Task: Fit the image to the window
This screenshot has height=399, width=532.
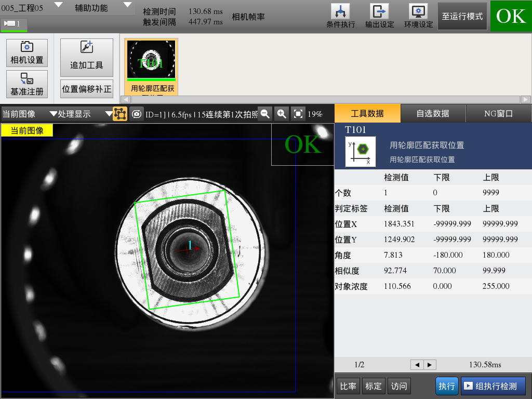Action: point(298,114)
